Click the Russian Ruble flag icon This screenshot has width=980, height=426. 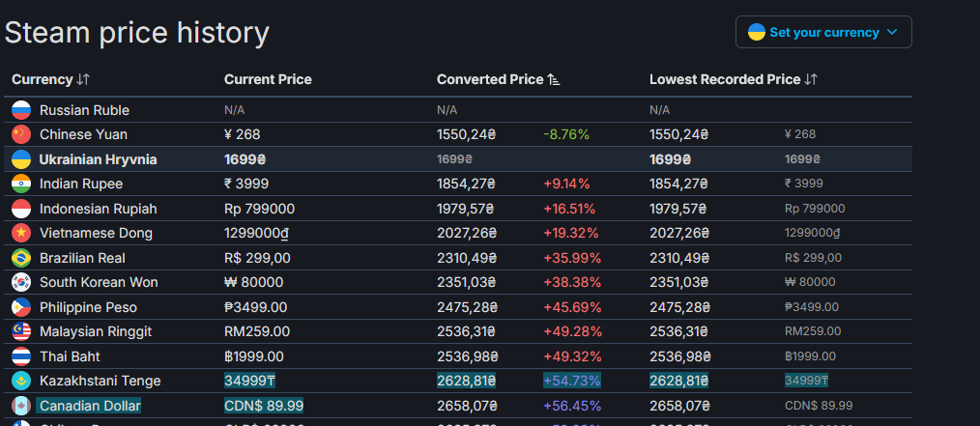(21, 110)
